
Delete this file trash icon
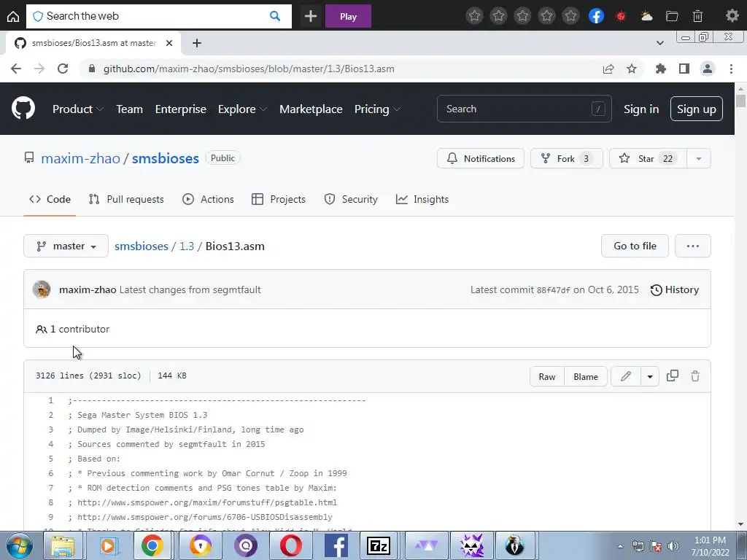[x=695, y=376]
